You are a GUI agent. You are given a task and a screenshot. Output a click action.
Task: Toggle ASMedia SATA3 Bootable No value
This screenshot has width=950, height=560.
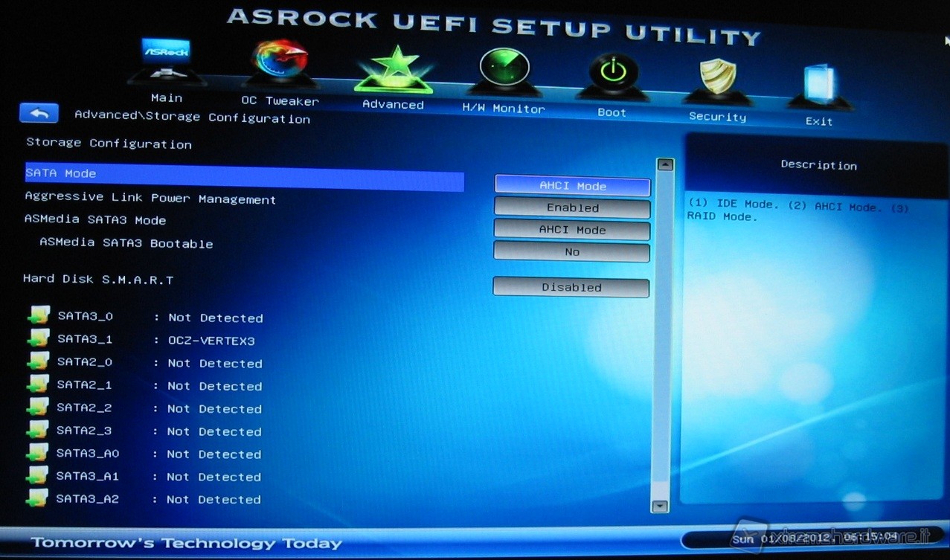[571, 252]
